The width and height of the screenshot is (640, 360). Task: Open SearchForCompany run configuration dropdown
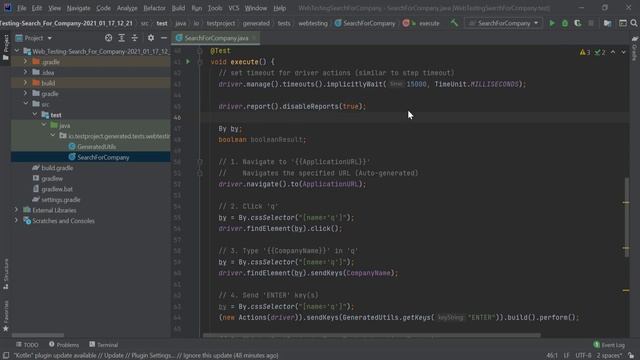click(503, 23)
